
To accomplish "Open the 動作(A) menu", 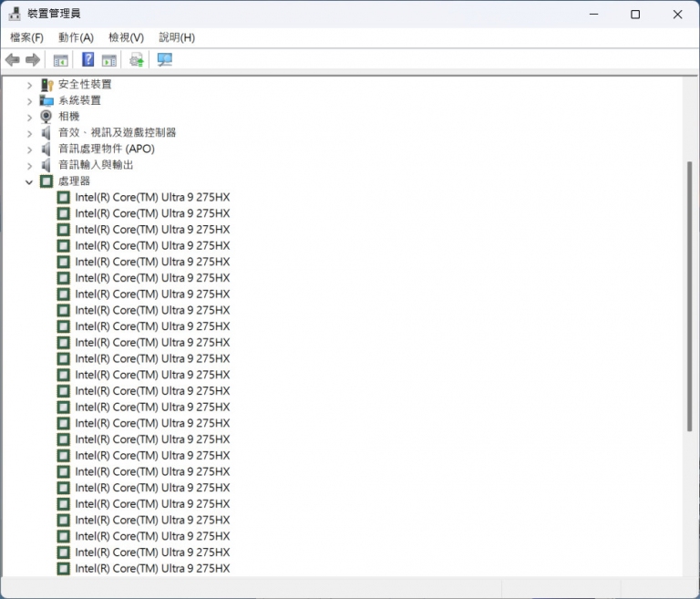I will pyautogui.click(x=76, y=37).
